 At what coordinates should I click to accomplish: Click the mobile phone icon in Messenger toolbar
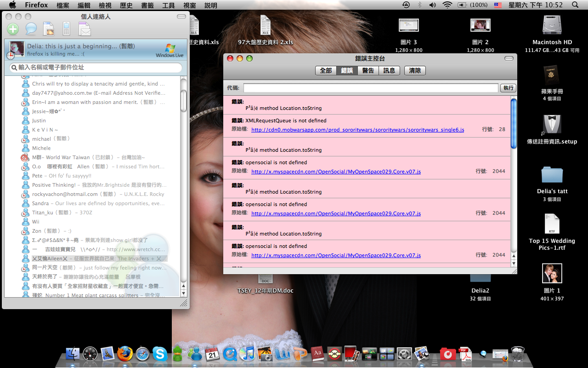click(67, 29)
